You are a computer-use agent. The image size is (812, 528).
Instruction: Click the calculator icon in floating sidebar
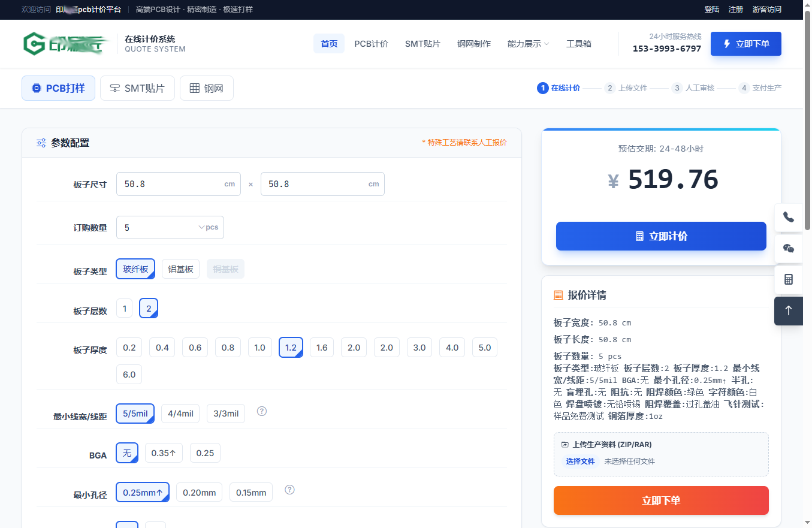point(788,280)
